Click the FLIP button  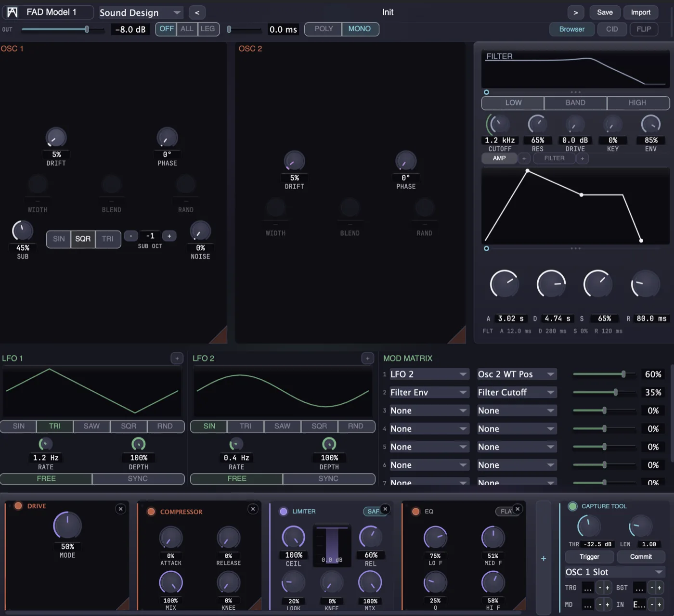pyautogui.click(x=644, y=29)
